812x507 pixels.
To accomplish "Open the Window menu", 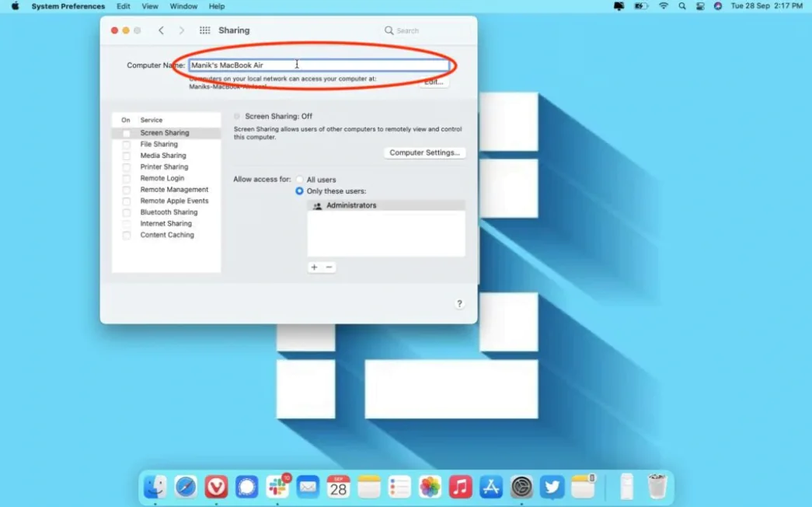I will click(x=183, y=6).
